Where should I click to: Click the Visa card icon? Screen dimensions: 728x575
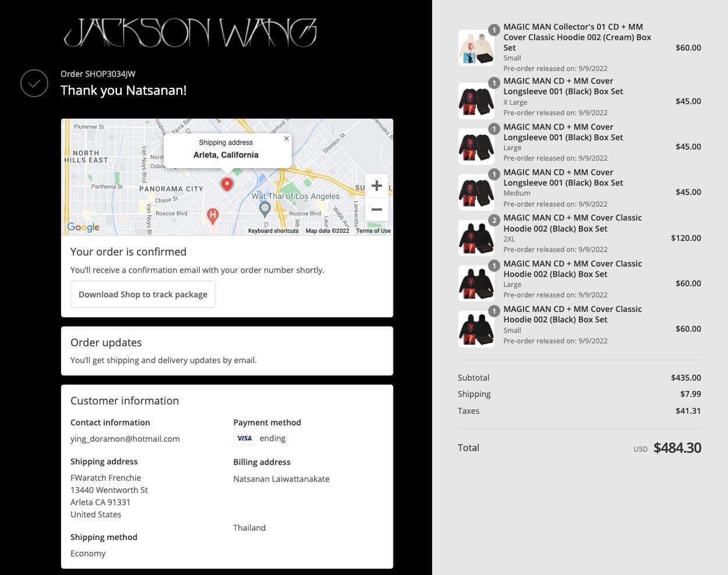click(244, 438)
